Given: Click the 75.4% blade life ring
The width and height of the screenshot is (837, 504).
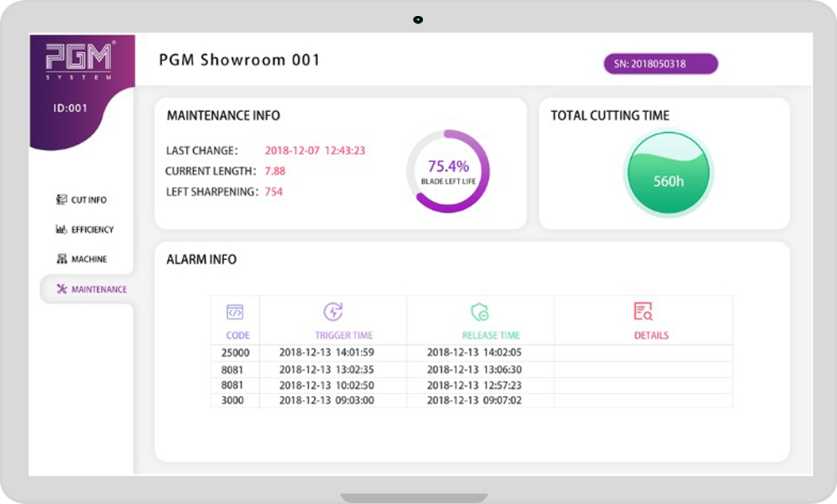Looking at the screenshot, I should click(448, 172).
